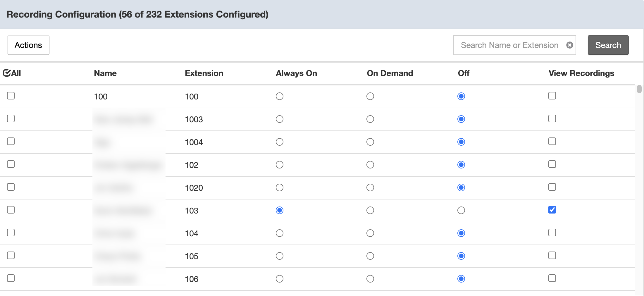The width and height of the screenshot is (644, 296).
Task: Enable View Recordings for extension 1020
Action: (x=552, y=187)
